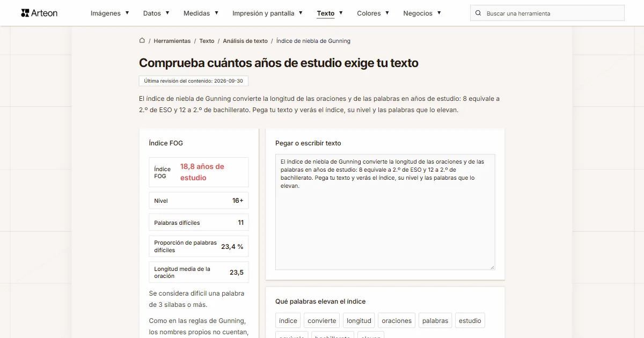Click the "Palabras difíciles" row label
644x338 pixels.
point(177,223)
